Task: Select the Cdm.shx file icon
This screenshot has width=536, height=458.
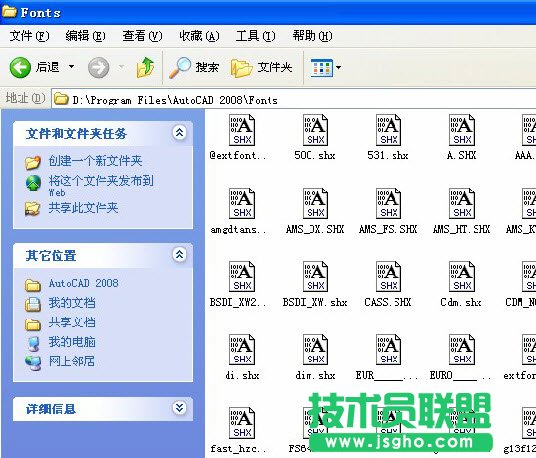Action: coord(462,277)
